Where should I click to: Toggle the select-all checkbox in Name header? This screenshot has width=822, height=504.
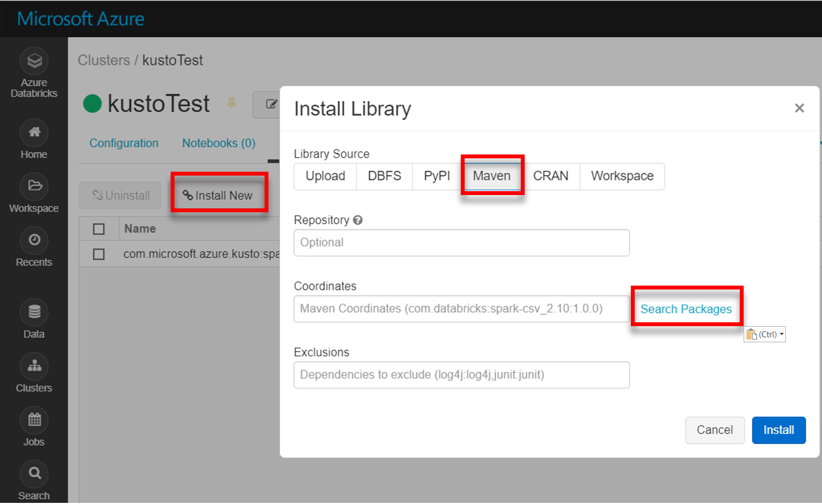pos(98,228)
